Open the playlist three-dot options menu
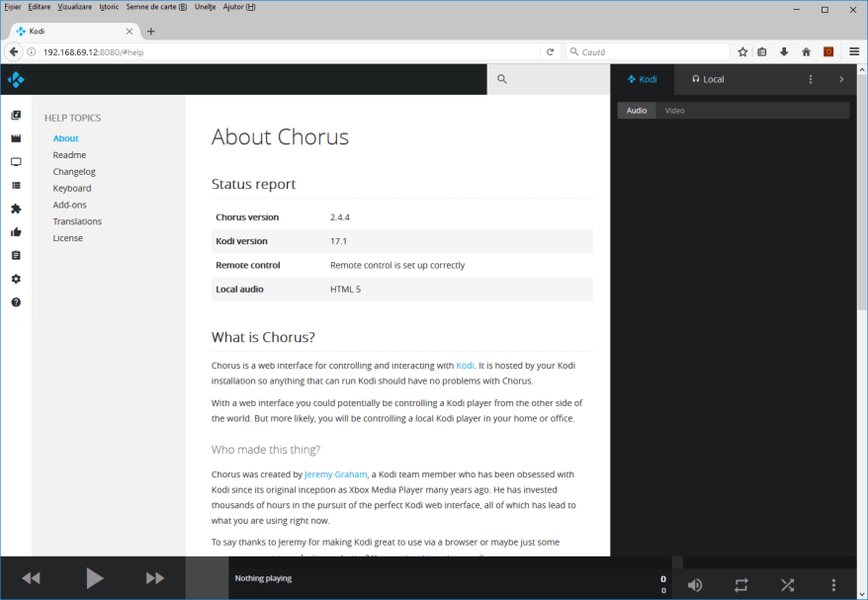 pos(811,79)
